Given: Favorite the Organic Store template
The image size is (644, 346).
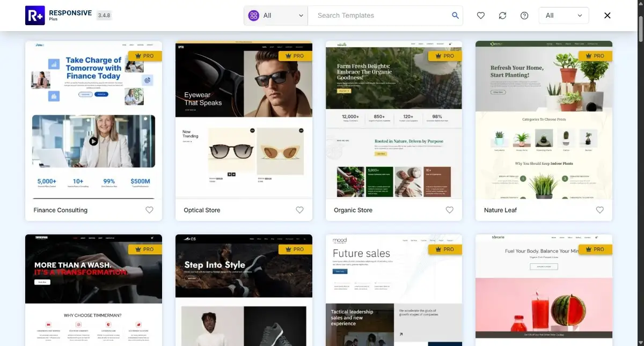Looking at the screenshot, I should [450, 210].
